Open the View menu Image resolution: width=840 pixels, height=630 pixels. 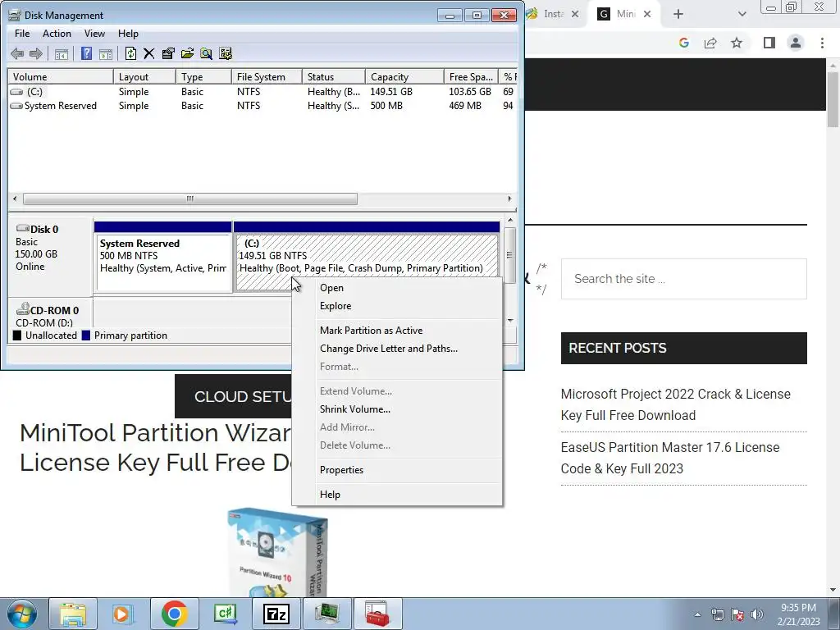point(94,33)
